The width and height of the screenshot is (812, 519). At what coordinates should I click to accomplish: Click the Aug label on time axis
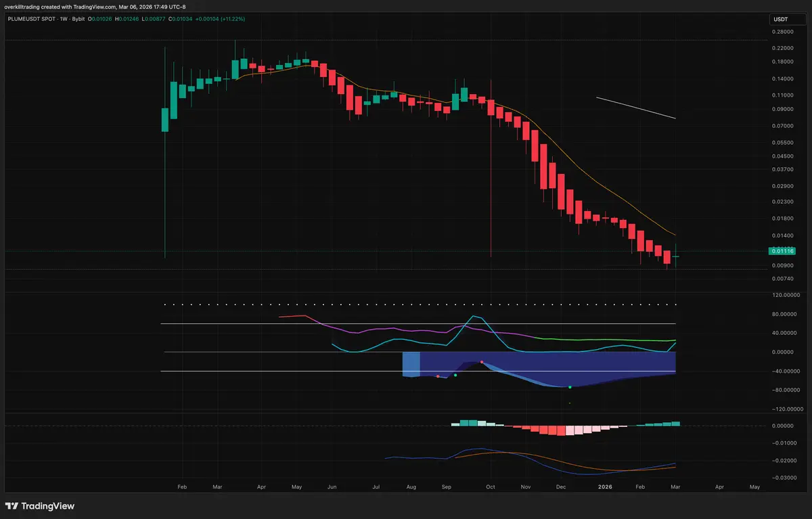click(411, 487)
